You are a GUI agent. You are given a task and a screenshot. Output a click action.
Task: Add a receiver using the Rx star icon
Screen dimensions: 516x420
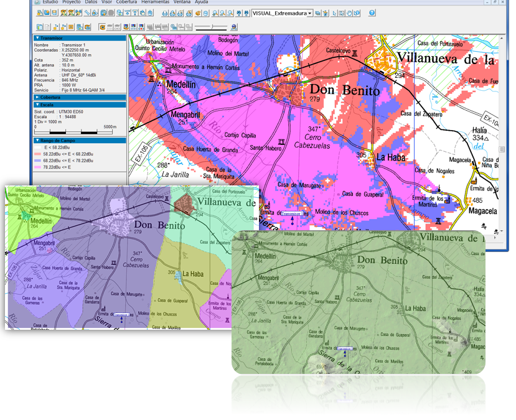[x=63, y=27]
